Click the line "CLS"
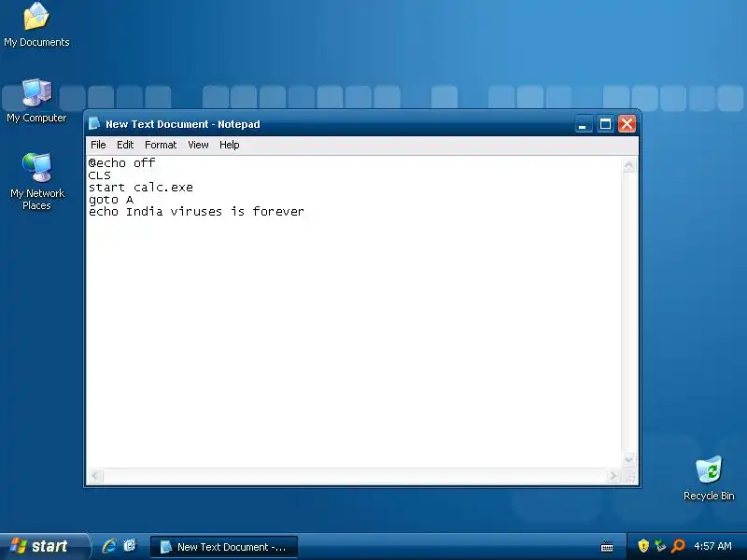747x560 pixels. pyautogui.click(x=100, y=175)
